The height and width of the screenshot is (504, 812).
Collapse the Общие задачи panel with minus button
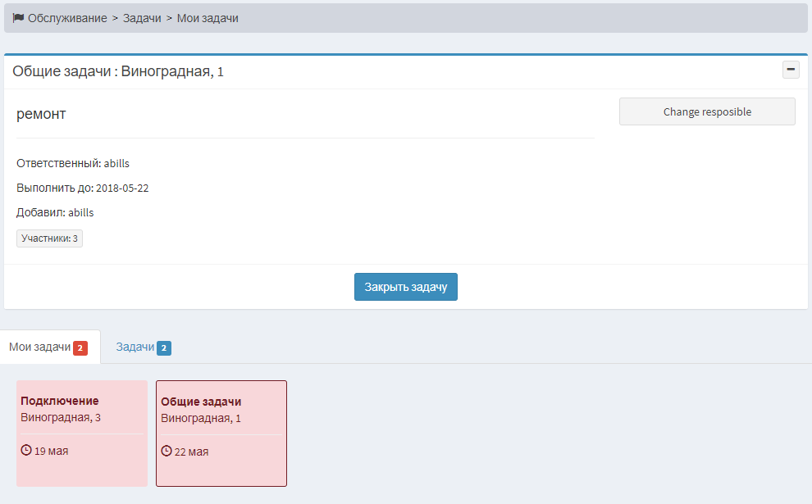click(791, 70)
